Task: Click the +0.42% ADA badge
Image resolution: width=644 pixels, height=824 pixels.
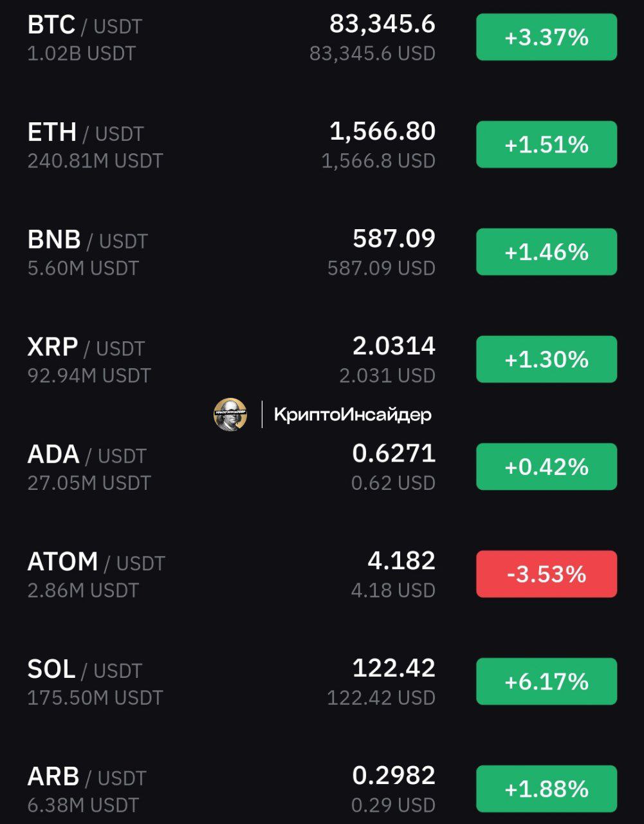Action: click(546, 467)
